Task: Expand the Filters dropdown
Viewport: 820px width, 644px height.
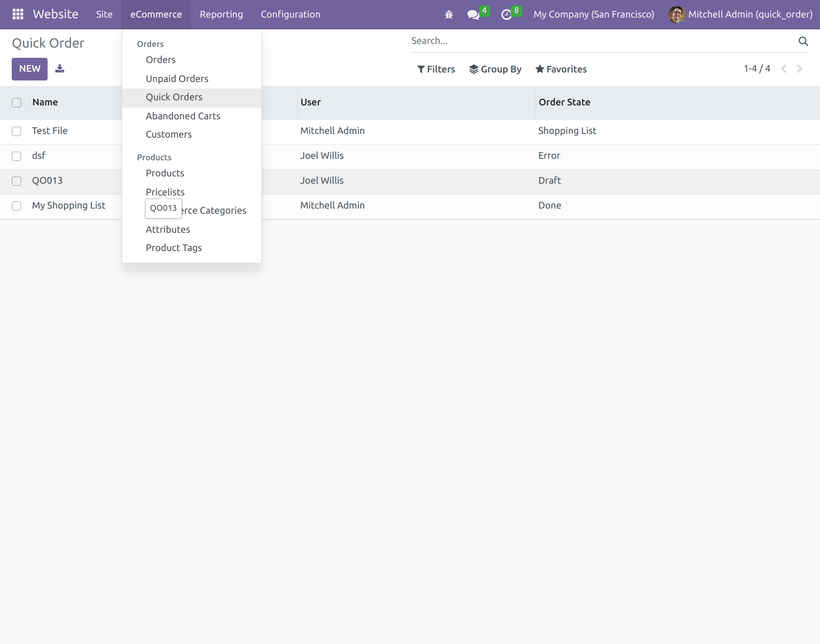Action: (436, 69)
